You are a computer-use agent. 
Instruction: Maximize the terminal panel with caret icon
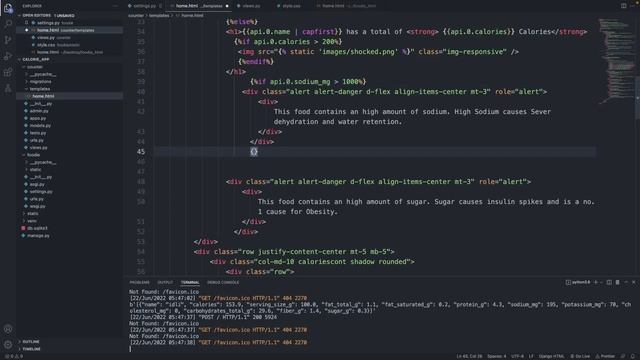point(626,282)
